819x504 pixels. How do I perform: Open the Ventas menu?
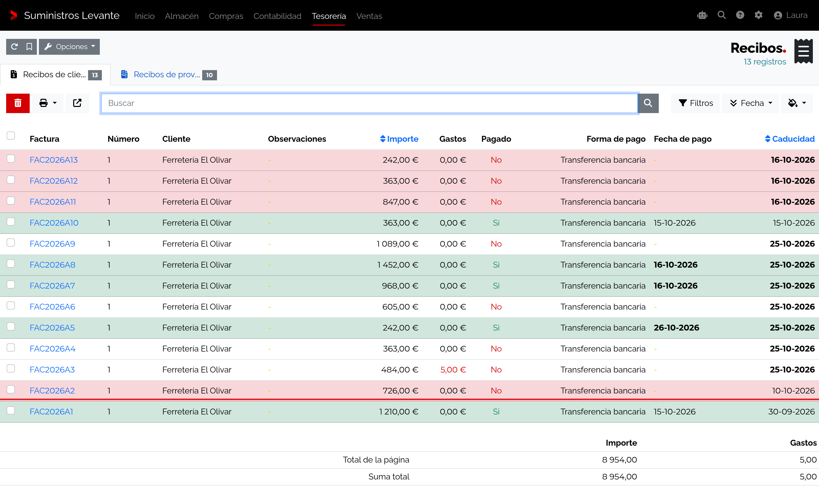coord(369,16)
